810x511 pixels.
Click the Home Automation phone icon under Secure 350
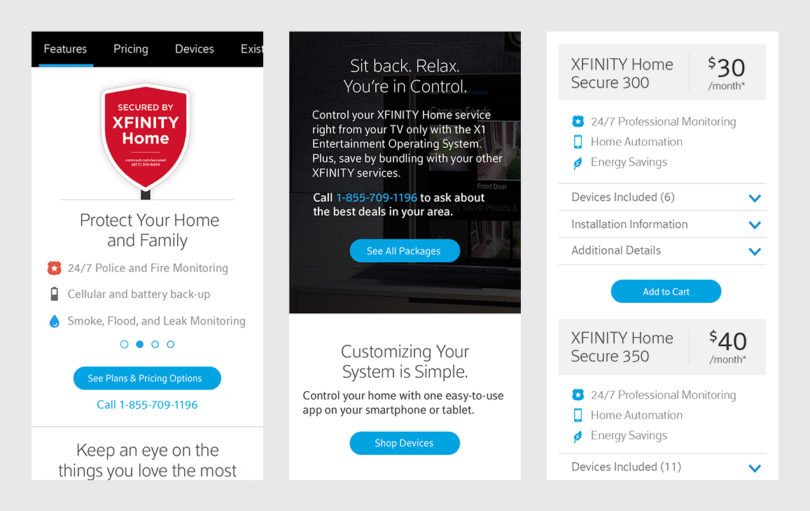pos(578,415)
